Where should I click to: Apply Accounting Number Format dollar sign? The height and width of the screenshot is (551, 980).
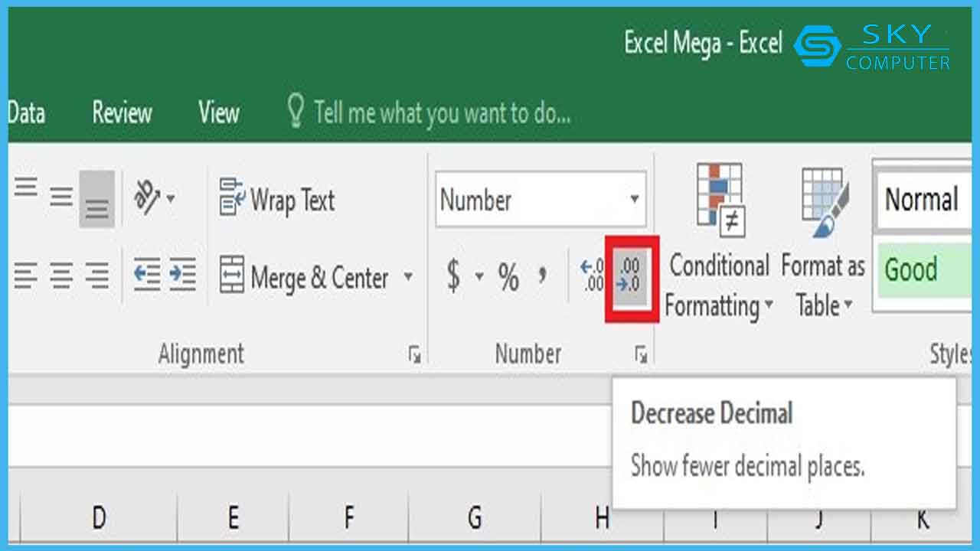click(x=454, y=275)
